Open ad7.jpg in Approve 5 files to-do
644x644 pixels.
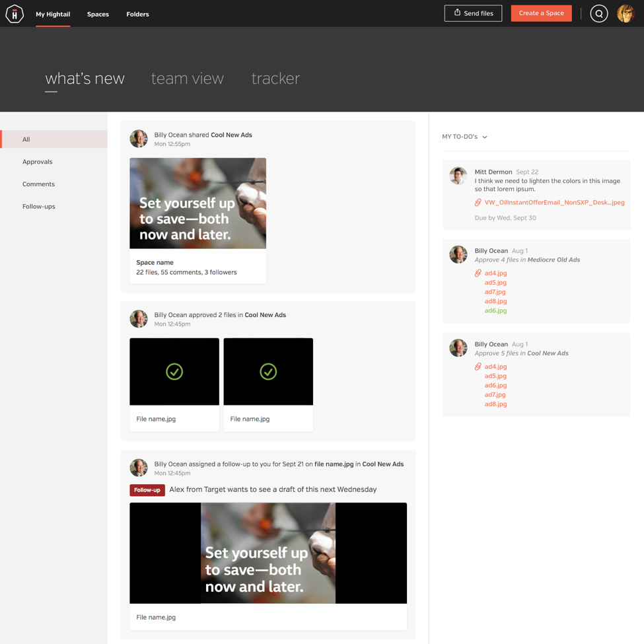pos(495,395)
